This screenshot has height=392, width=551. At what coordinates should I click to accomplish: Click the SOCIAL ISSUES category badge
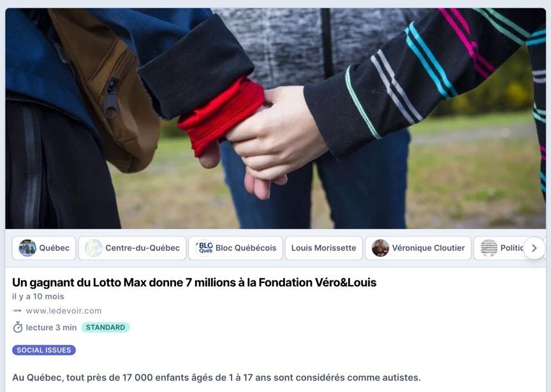(44, 350)
